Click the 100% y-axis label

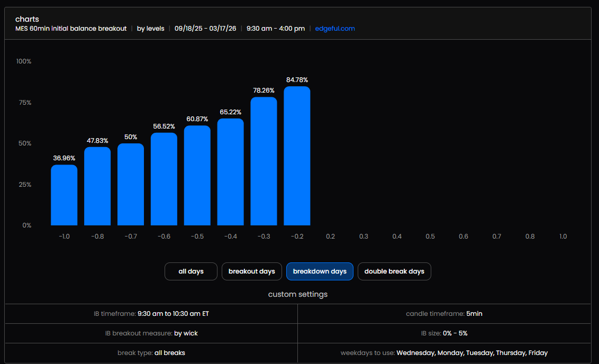[24, 61]
